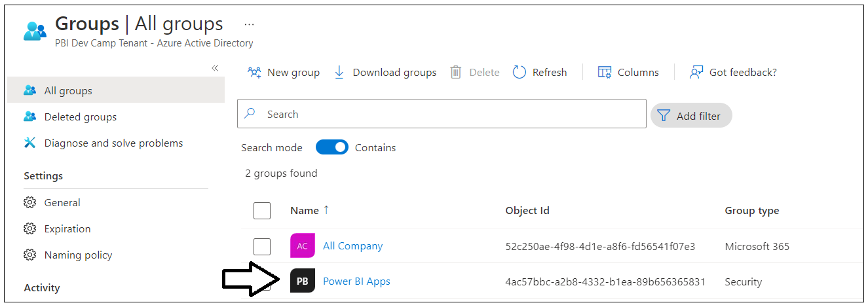868x307 pixels.
Task: Click object ID 52c250ae-4f98-4d1e-a8f6-fd56541f07e3
Action: 600,247
